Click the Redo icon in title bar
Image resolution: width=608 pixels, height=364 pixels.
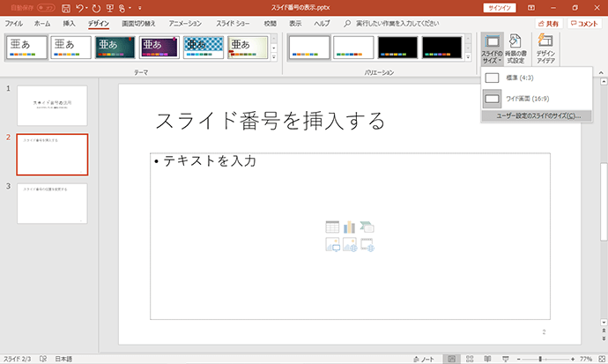coord(96,8)
